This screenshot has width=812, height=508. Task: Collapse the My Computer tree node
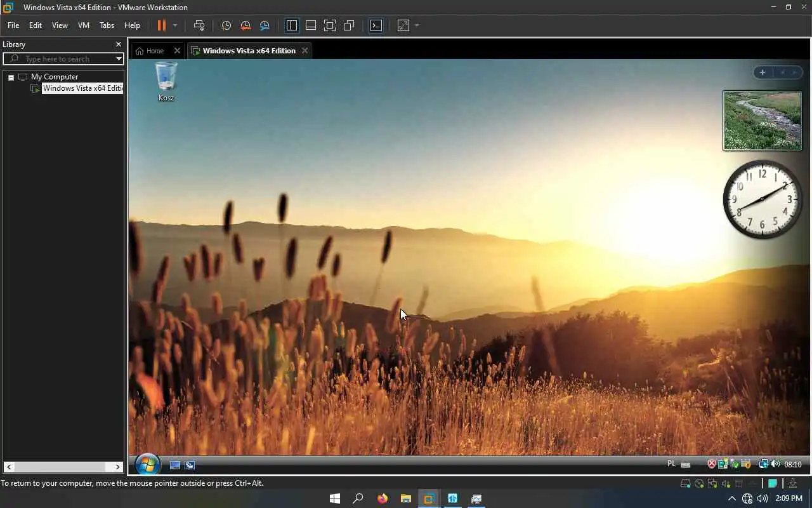tap(11, 77)
